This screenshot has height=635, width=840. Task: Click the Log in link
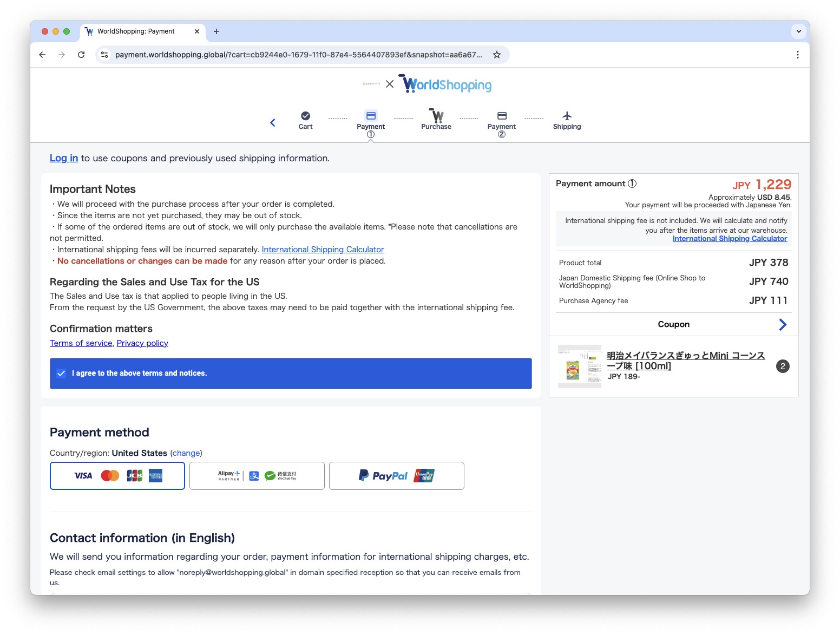pos(64,158)
